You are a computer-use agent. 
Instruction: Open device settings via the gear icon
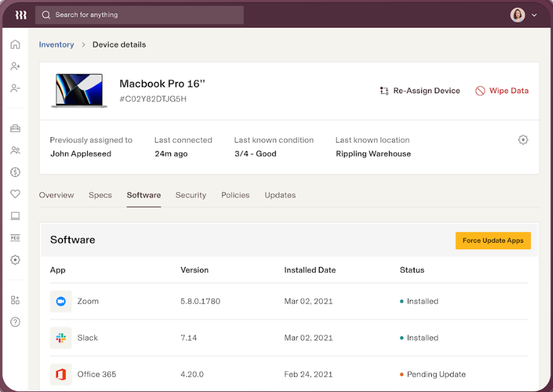pos(523,139)
